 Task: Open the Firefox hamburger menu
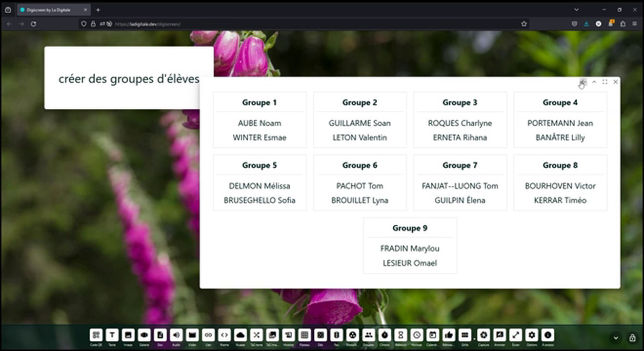click(634, 23)
